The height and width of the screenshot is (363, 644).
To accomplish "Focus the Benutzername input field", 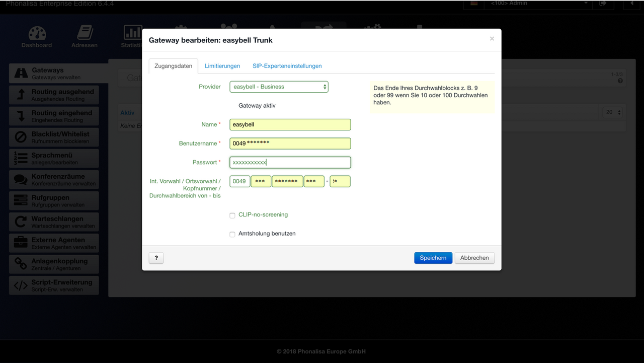I will (290, 143).
